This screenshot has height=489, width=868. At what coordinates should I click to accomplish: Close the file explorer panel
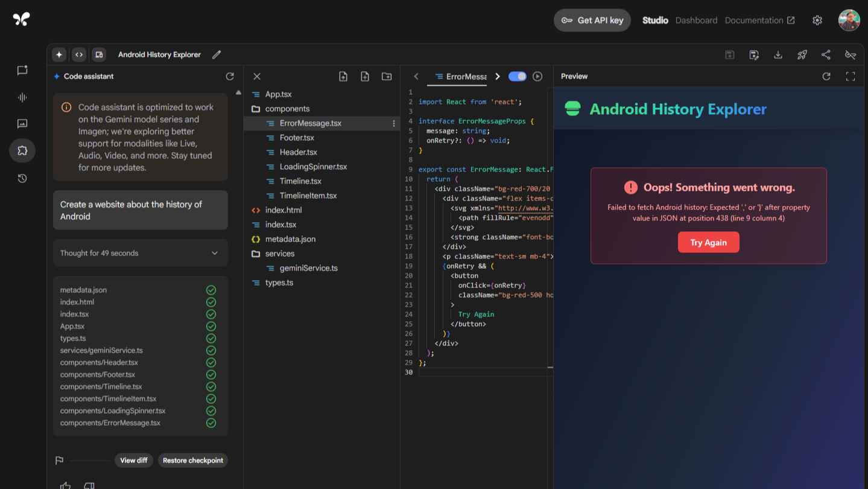[x=257, y=76]
